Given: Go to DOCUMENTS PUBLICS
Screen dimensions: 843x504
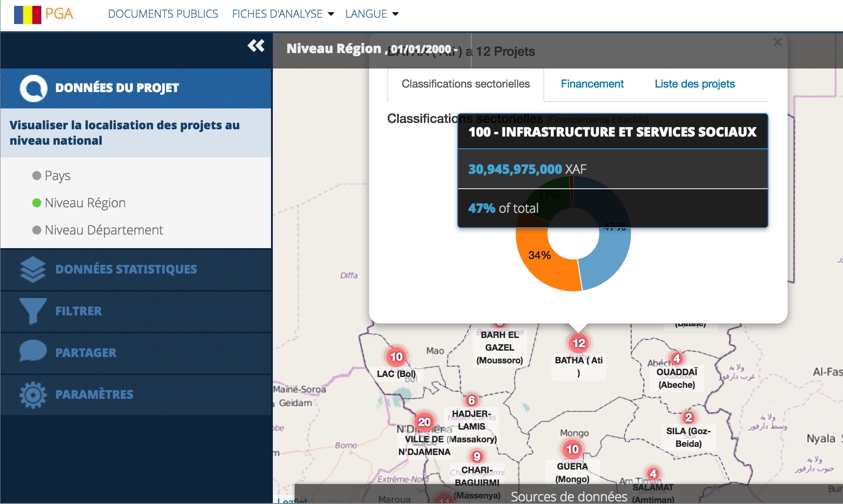Looking at the screenshot, I should click(163, 14).
